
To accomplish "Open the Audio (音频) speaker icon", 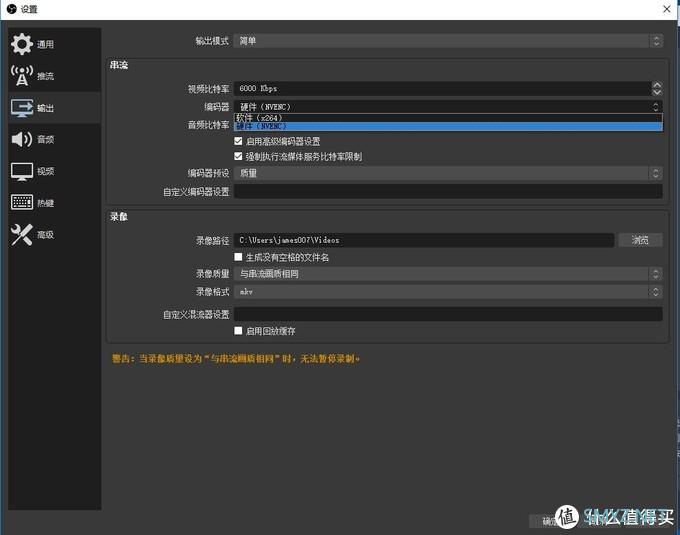I will coord(22,139).
